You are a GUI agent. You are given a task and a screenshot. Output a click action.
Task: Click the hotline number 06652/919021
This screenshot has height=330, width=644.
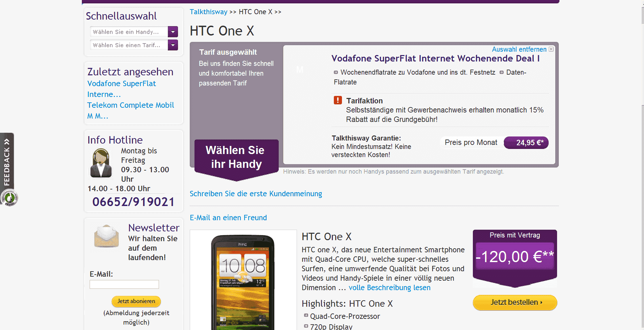pyautogui.click(x=134, y=202)
